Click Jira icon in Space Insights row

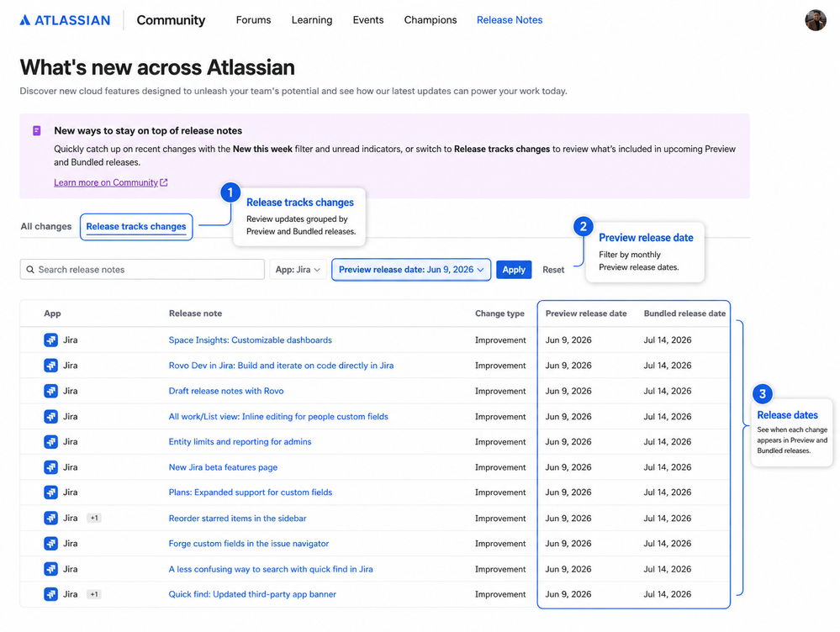(51, 340)
